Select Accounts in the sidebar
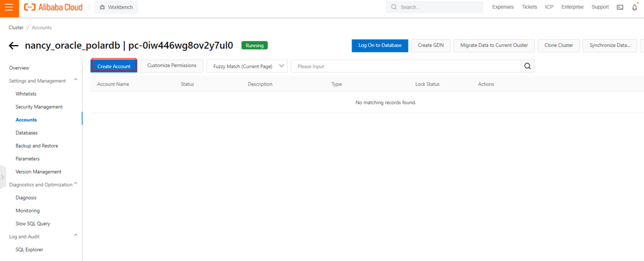The height and width of the screenshot is (261, 644). [26, 120]
